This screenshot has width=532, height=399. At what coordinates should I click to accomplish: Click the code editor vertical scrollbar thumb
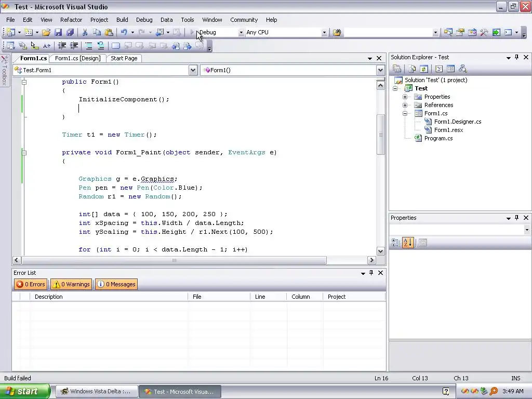tap(380, 135)
